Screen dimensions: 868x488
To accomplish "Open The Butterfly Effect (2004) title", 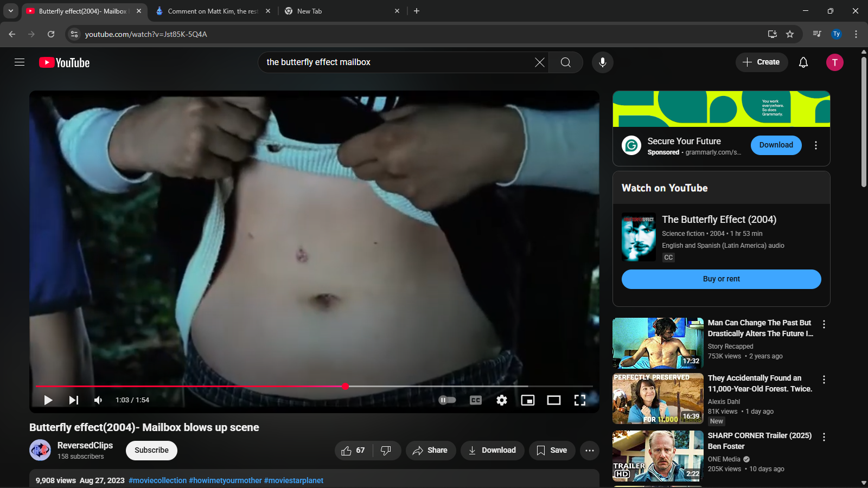I will [x=719, y=220].
